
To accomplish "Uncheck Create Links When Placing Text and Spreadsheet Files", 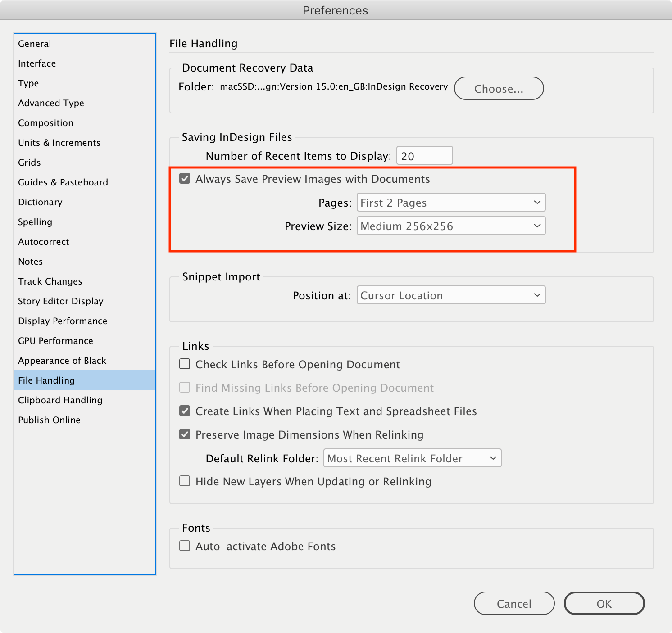I will point(185,411).
